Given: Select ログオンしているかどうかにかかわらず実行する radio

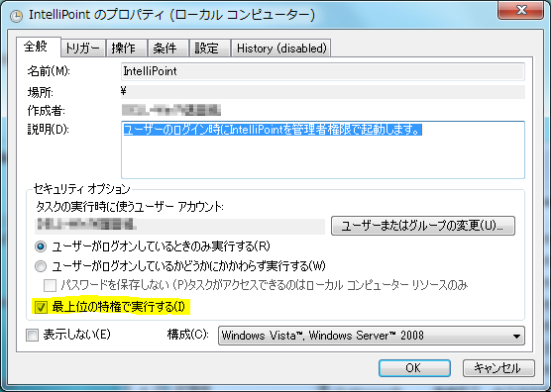Looking at the screenshot, I should point(41,266).
